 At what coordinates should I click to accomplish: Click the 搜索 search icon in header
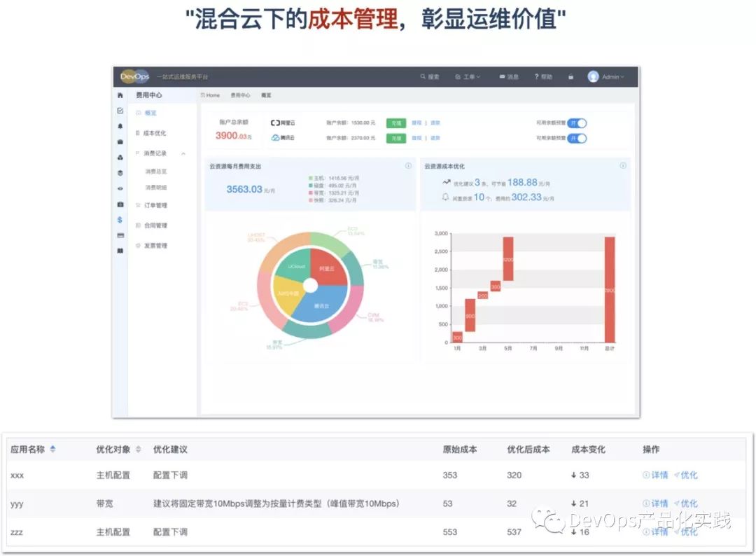point(423,76)
